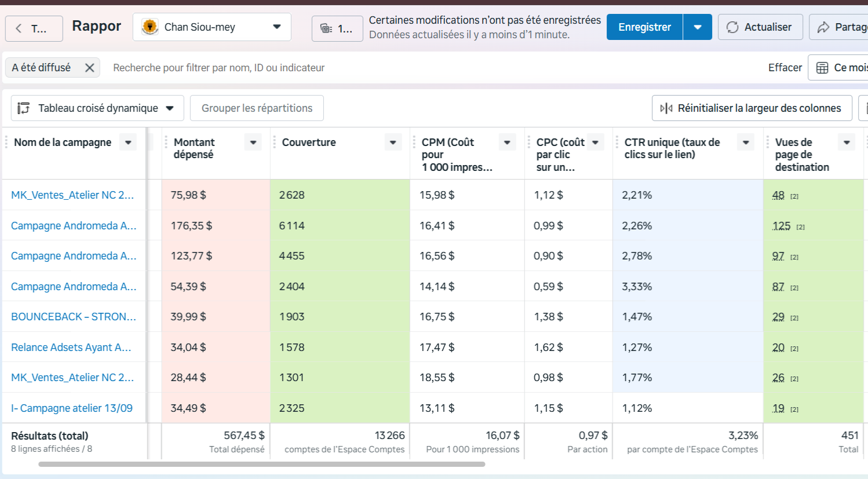
Task: Click the calendar icon beside Ce mois
Action: 822,68
